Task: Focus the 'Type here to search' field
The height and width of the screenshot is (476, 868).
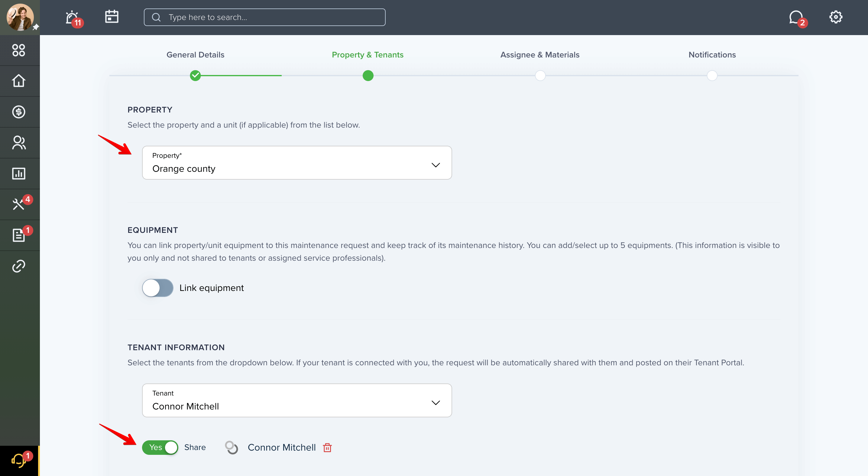Action: point(264,17)
